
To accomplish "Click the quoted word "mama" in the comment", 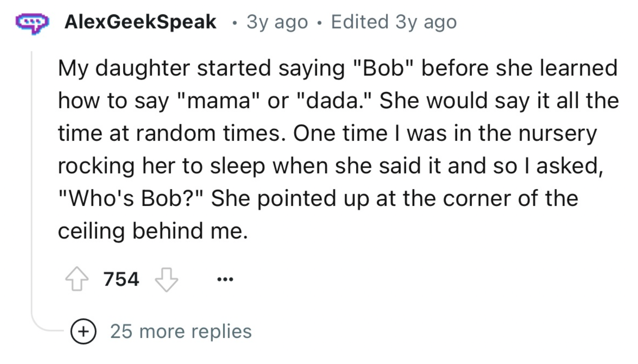I will point(218,101).
